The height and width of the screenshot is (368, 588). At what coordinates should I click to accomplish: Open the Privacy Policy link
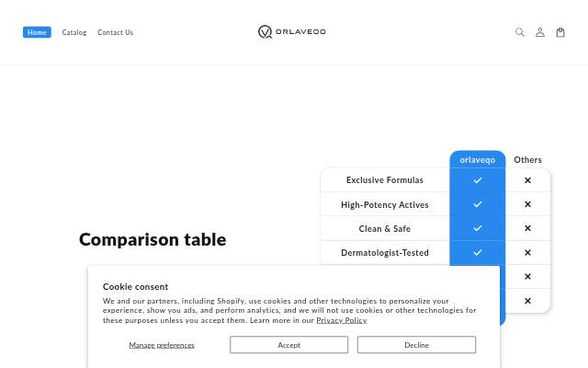(x=342, y=320)
